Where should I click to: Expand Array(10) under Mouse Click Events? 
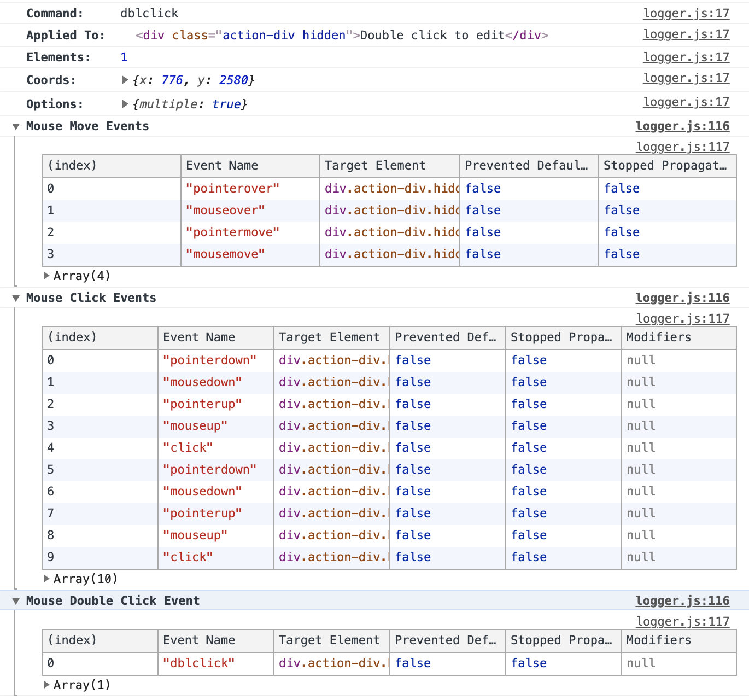pyautogui.click(x=47, y=579)
